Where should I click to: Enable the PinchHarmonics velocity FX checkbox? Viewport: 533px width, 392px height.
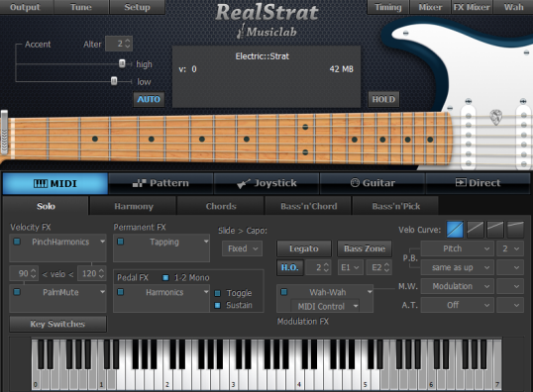[x=17, y=242]
